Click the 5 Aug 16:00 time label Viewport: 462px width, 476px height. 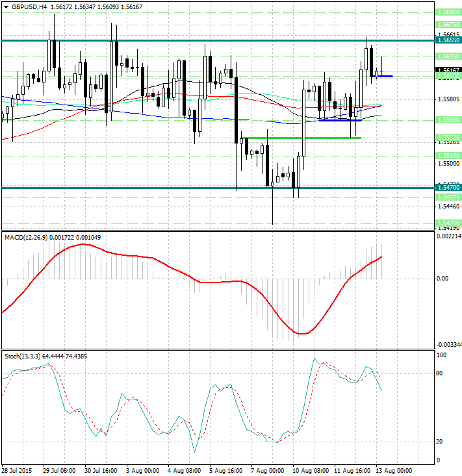(225, 470)
